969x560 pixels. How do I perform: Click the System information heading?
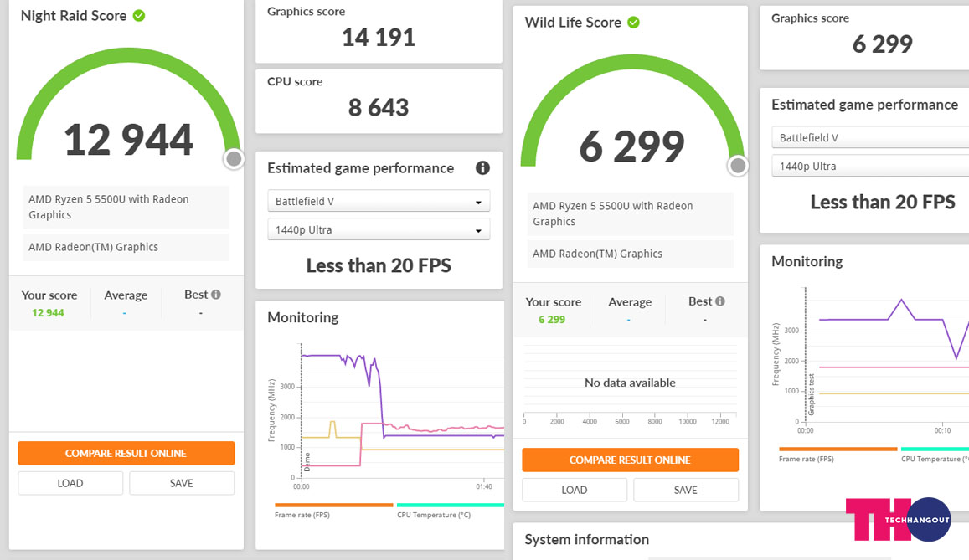tap(586, 540)
